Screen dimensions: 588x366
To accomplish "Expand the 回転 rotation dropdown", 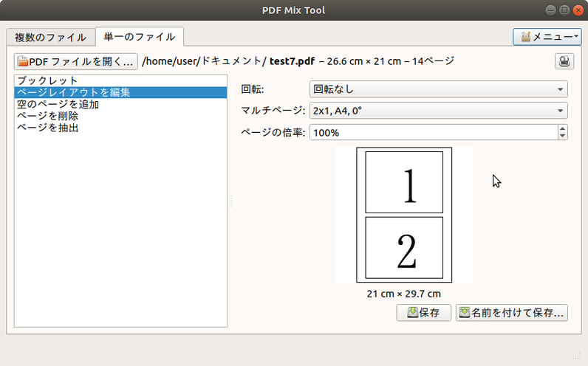I will point(438,89).
